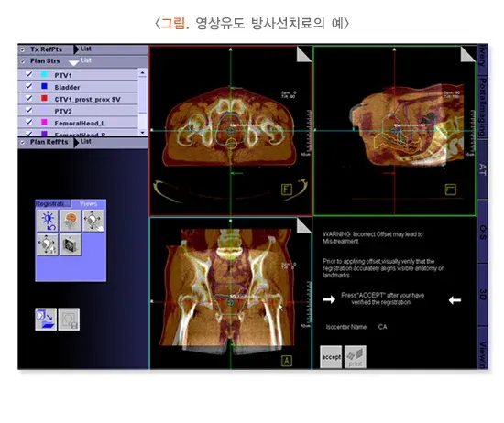This screenshot has height=423, width=504.
Task: Uncheck the PTV2 structure
Action: [x=29, y=110]
